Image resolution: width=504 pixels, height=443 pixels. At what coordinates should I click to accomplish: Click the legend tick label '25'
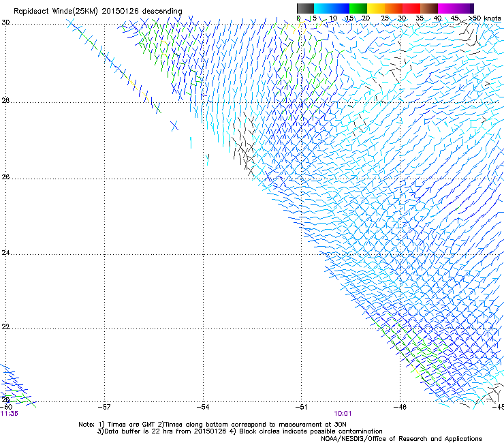point(385,18)
